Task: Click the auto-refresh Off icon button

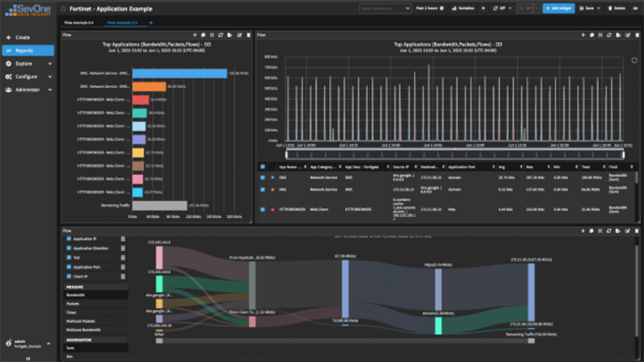Action: (498, 8)
